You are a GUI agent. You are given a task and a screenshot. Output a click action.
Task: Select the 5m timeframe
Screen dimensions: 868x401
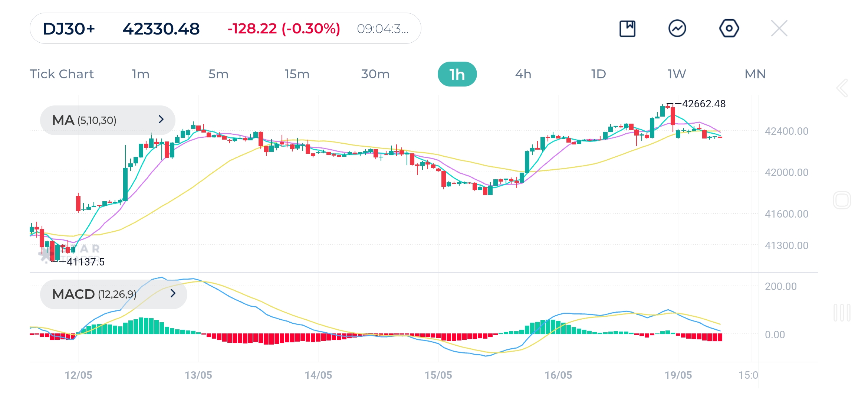[x=218, y=74]
